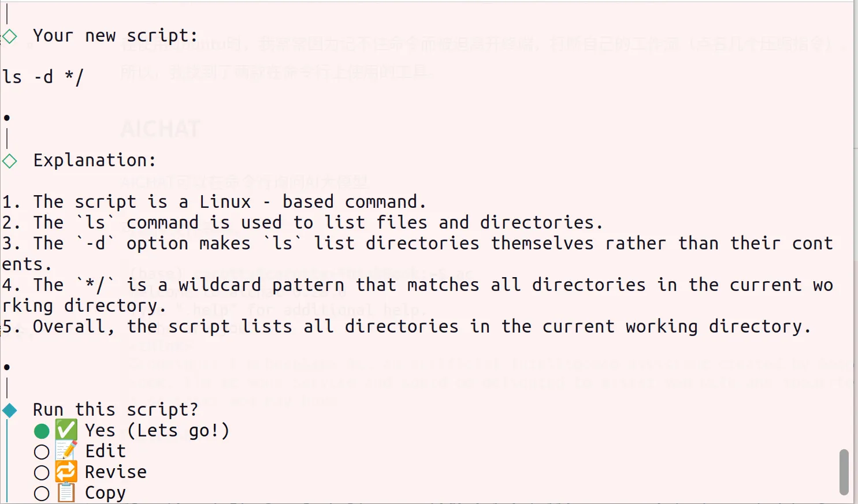
Task: Select the green "Yes (Lets go!)" radio button
Action: click(42, 431)
